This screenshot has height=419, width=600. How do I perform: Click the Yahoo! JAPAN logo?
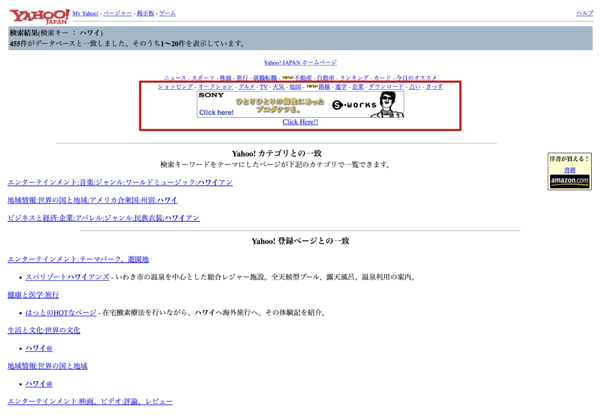[39, 16]
